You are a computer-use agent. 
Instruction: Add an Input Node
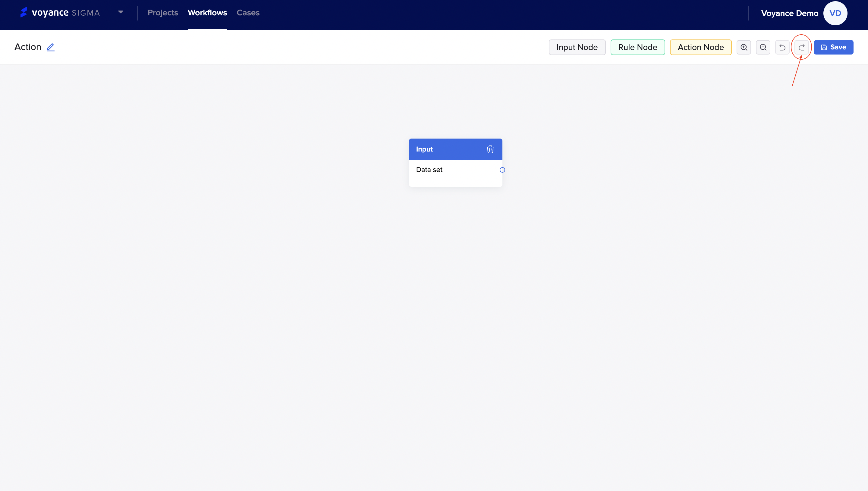[577, 47]
